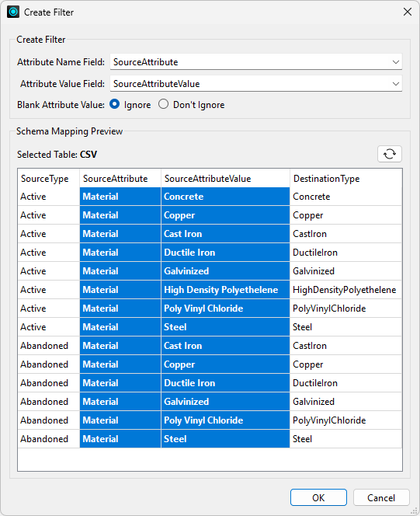
Task: Select the Abandoned Steel source value cell
Action: (x=225, y=438)
